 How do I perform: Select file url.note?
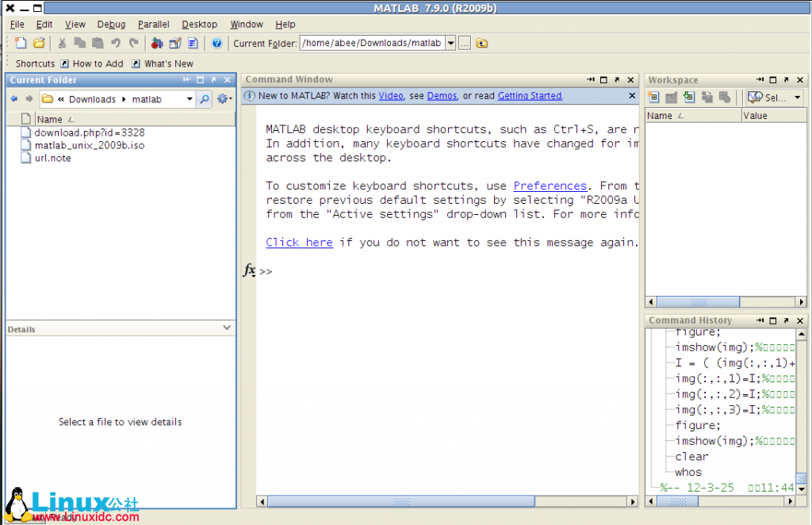tap(53, 159)
